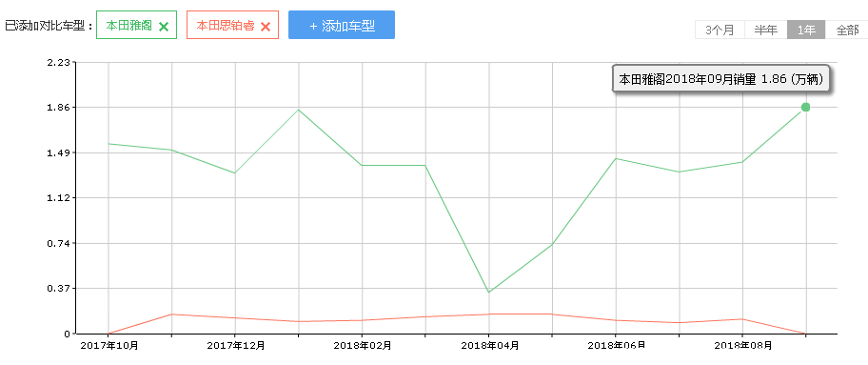
Task: Select the 1年 time range tab
Action: click(x=806, y=30)
